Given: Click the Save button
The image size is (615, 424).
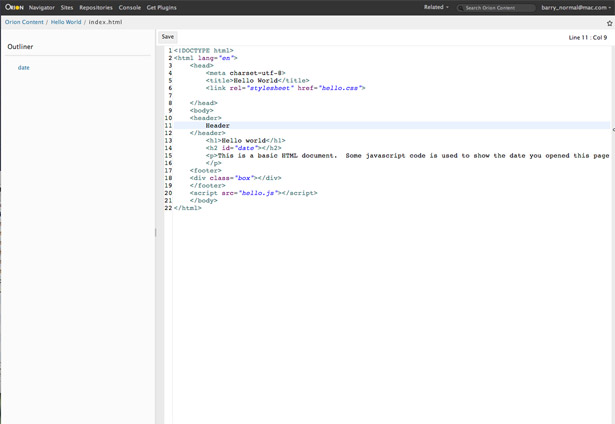Looking at the screenshot, I should (168, 37).
